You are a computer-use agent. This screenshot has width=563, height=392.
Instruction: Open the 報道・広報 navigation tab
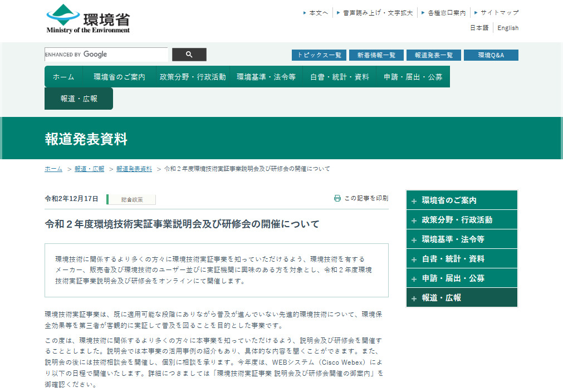[x=79, y=99]
